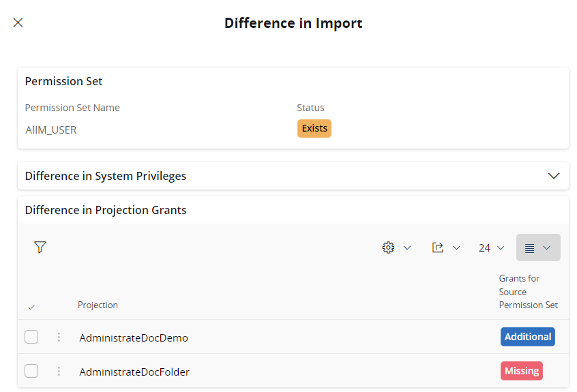The width and height of the screenshot is (577, 392).
Task: Open the filter funnel icon
Action: click(x=40, y=247)
